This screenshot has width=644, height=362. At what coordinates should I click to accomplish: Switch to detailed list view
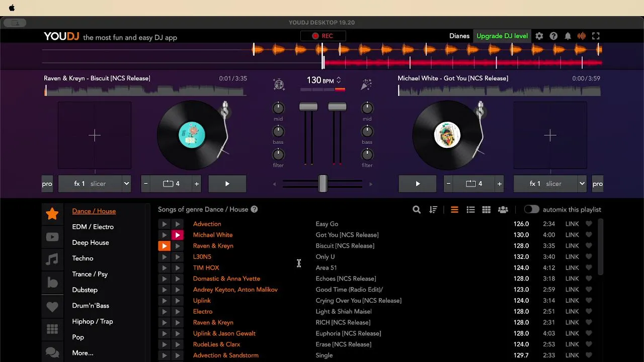pyautogui.click(x=470, y=210)
